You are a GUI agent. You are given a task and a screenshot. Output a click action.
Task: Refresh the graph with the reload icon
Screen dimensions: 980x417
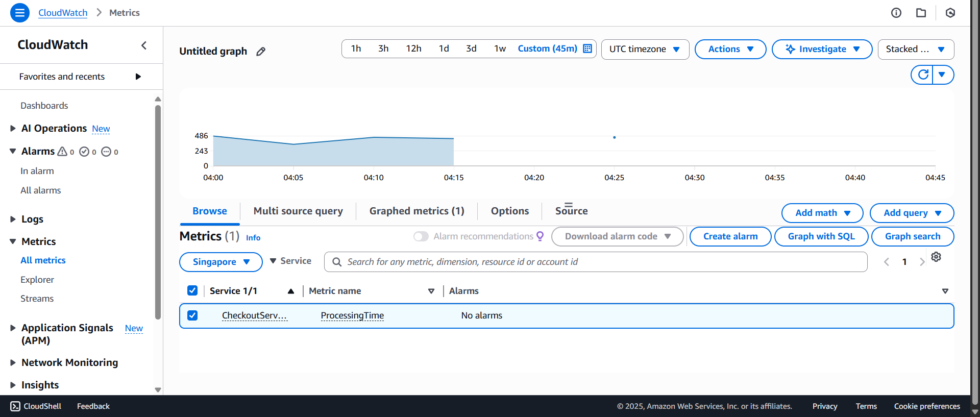(923, 75)
